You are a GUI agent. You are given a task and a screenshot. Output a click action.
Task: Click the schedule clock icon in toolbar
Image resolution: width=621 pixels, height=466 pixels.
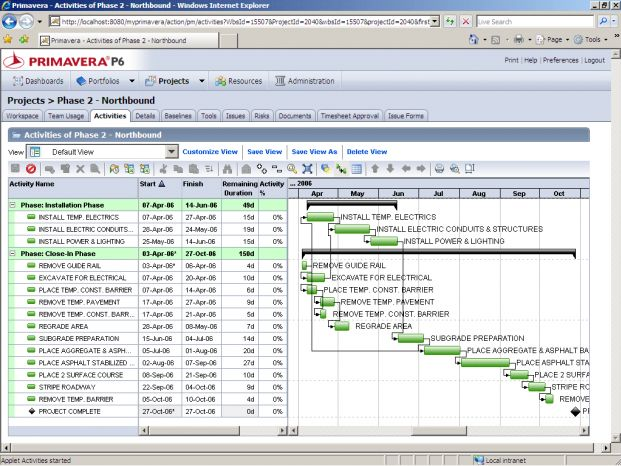(114, 169)
